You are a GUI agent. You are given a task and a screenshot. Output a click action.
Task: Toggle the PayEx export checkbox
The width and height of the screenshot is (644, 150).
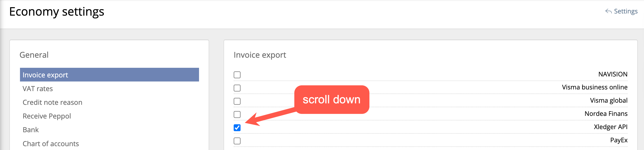(x=237, y=141)
